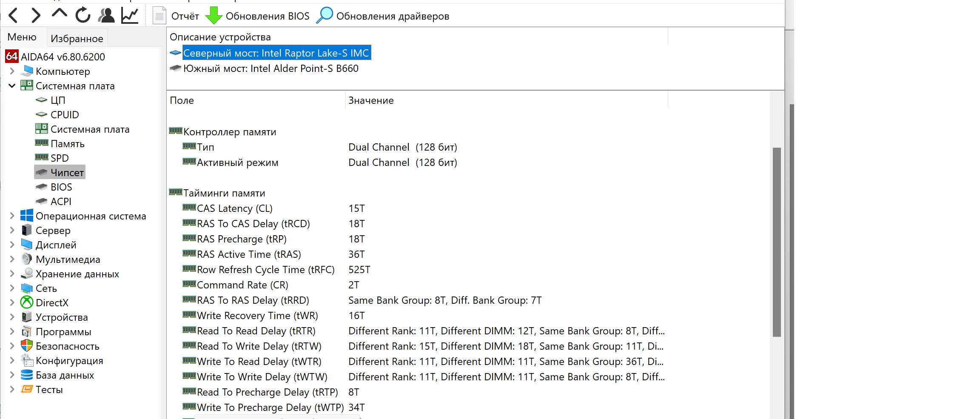This screenshot has height=419, width=980.
Task: Click the Значение column header
Action: [371, 100]
